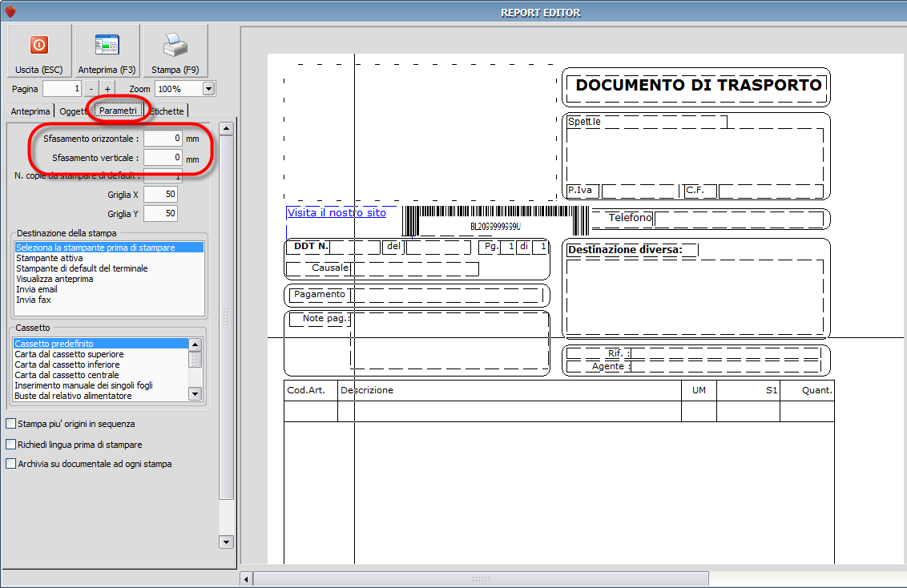Image resolution: width=907 pixels, height=588 pixels.
Task: Click the Sfasamento orizzontale field
Action: pyautogui.click(x=163, y=138)
